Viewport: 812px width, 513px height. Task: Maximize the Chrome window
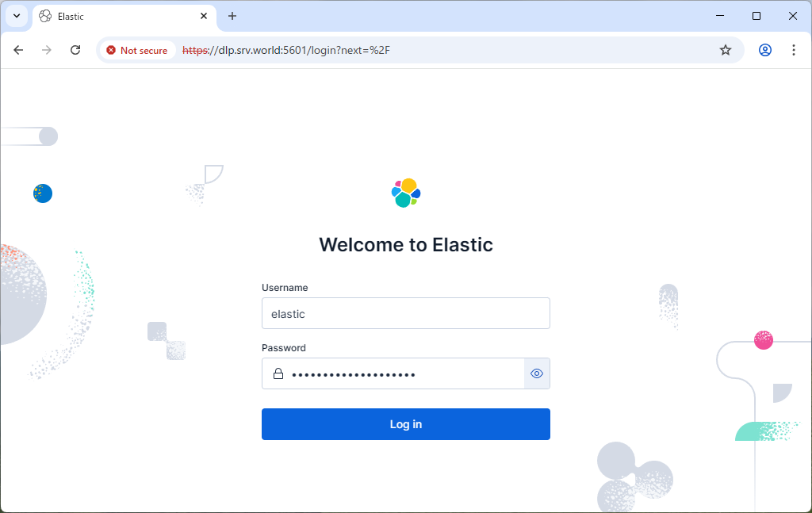(x=756, y=16)
